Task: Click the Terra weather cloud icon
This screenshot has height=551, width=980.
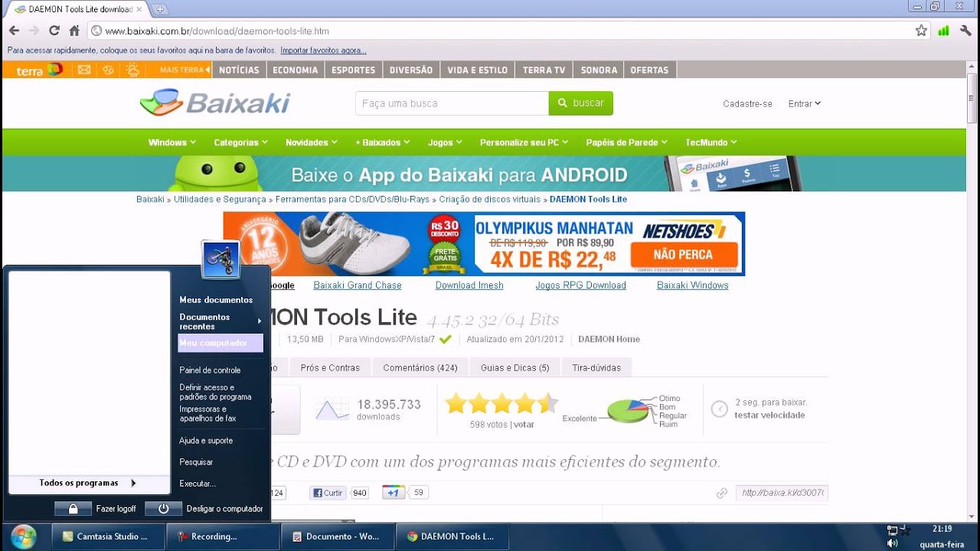Action: tap(133, 70)
